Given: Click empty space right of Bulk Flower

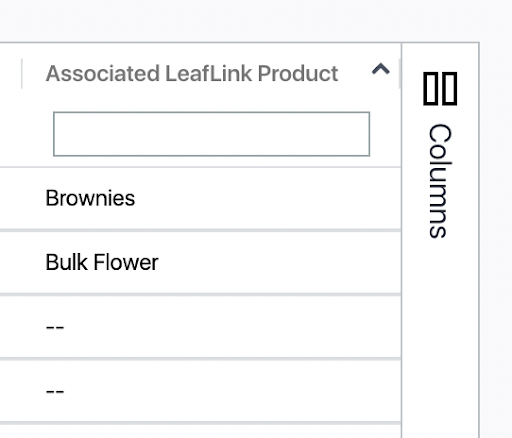Looking at the screenshot, I should point(279,262).
